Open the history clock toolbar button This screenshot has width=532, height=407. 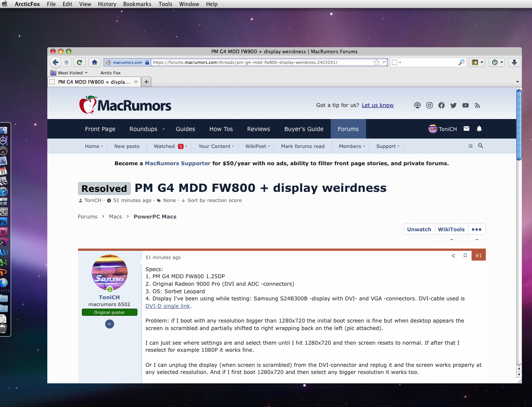point(497,62)
